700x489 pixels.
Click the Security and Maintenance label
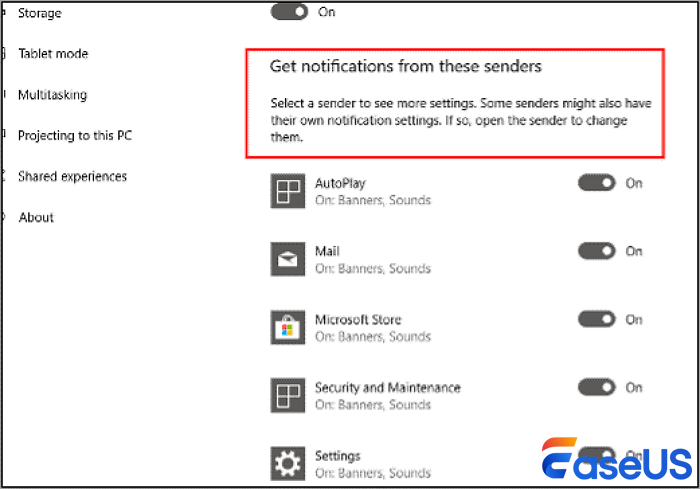click(x=387, y=388)
